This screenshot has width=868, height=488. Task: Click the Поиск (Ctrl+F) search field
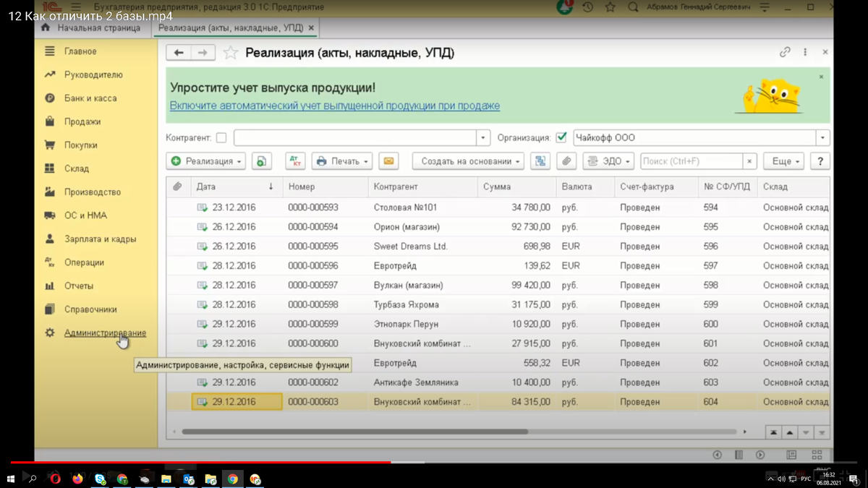click(x=692, y=161)
